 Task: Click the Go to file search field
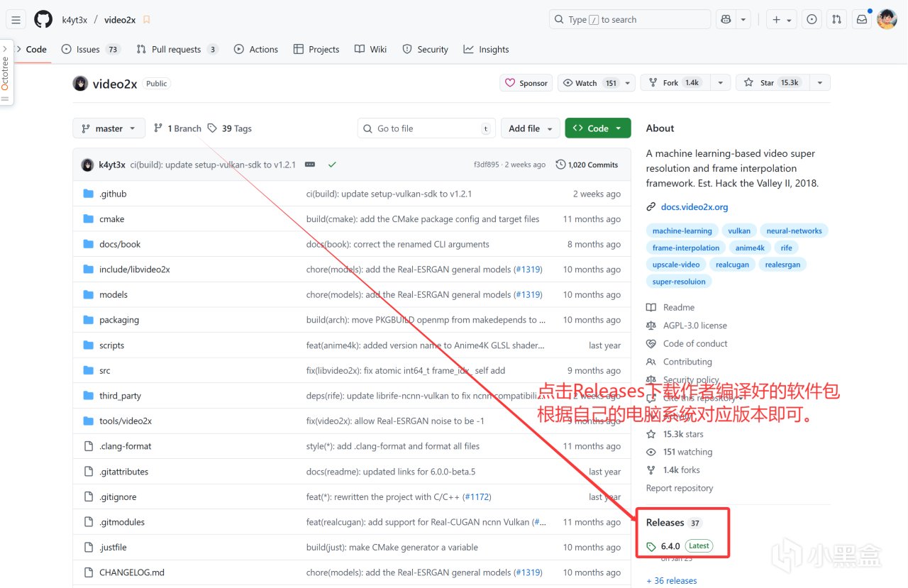[426, 128]
